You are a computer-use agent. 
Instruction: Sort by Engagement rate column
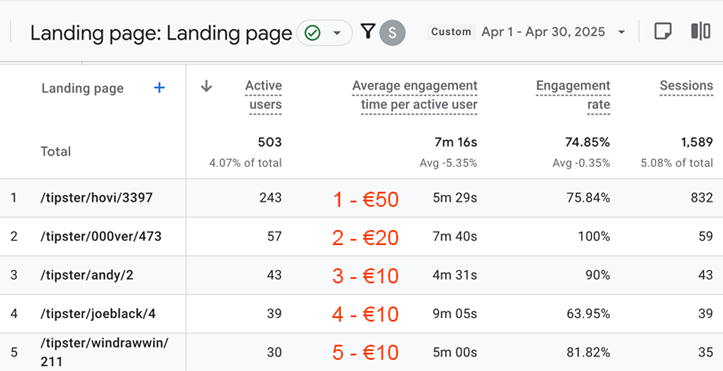(x=573, y=95)
